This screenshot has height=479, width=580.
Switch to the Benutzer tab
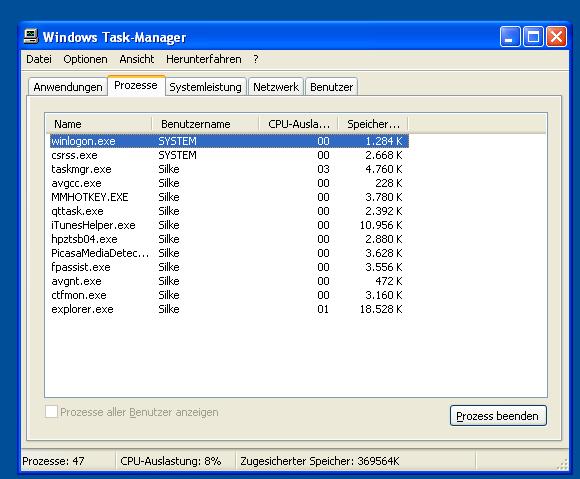331,87
